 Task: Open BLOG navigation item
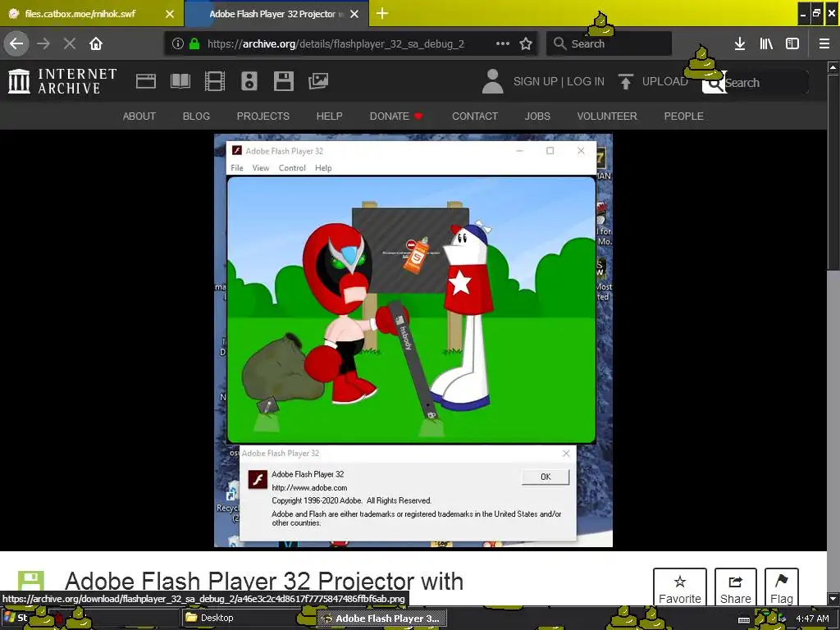(x=196, y=116)
